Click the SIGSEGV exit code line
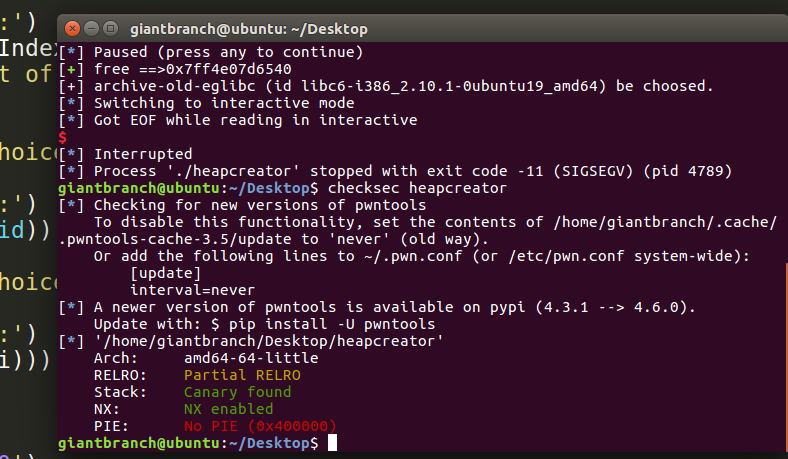Viewport: 788px width, 459px height. pyautogui.click(x=395, y=171)
